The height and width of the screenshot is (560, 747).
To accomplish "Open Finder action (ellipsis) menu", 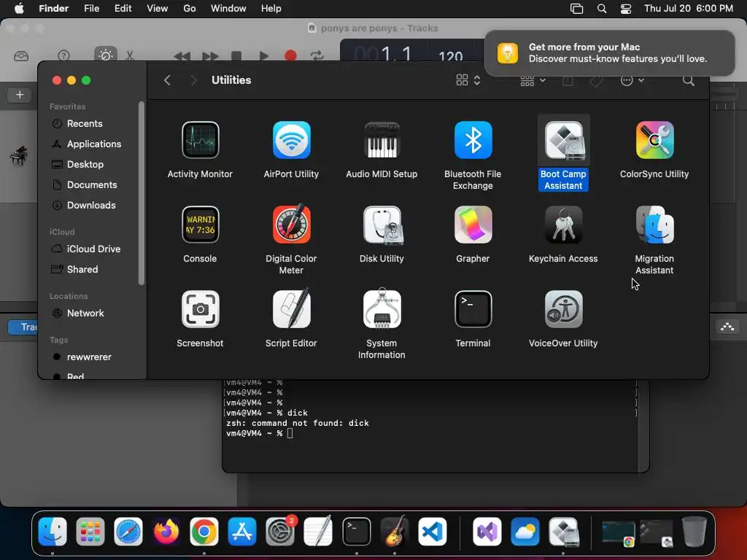I will (x=632, y=80).
